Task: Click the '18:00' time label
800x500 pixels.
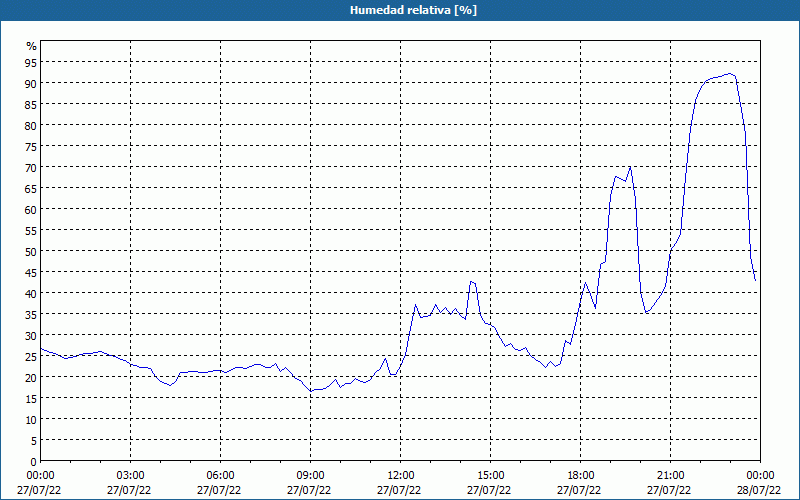Action: (581, 476)
